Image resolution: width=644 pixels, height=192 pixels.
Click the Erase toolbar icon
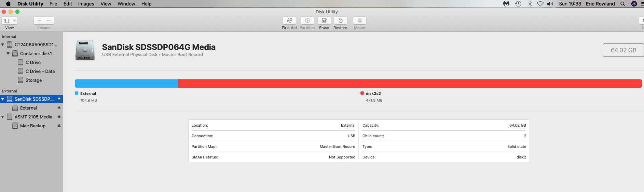[324, 21]
